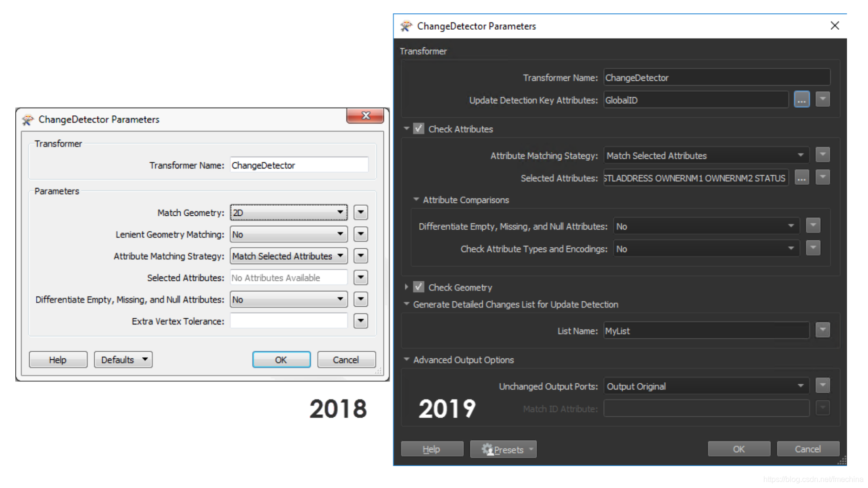The width and height of the screenshot is (868, 488).
Task: Click the ellipsis button beside Selected Attributes in 2019 dialog
Action: (802, 177)
